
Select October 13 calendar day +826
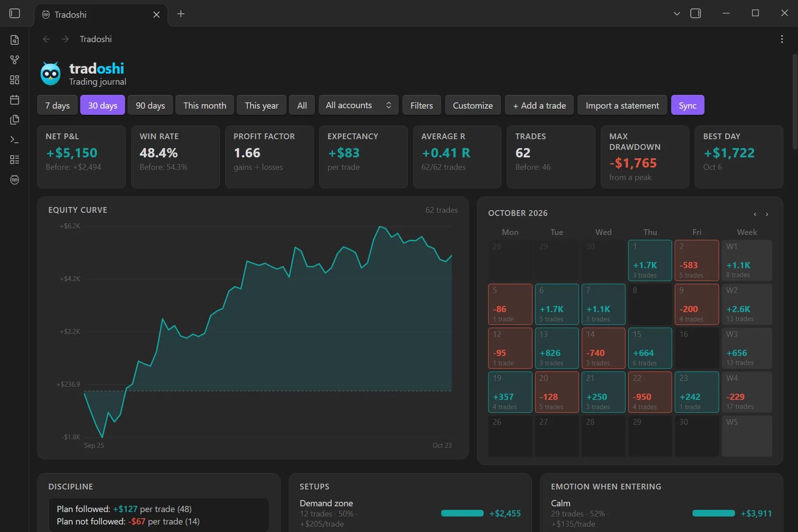[557, 348]
